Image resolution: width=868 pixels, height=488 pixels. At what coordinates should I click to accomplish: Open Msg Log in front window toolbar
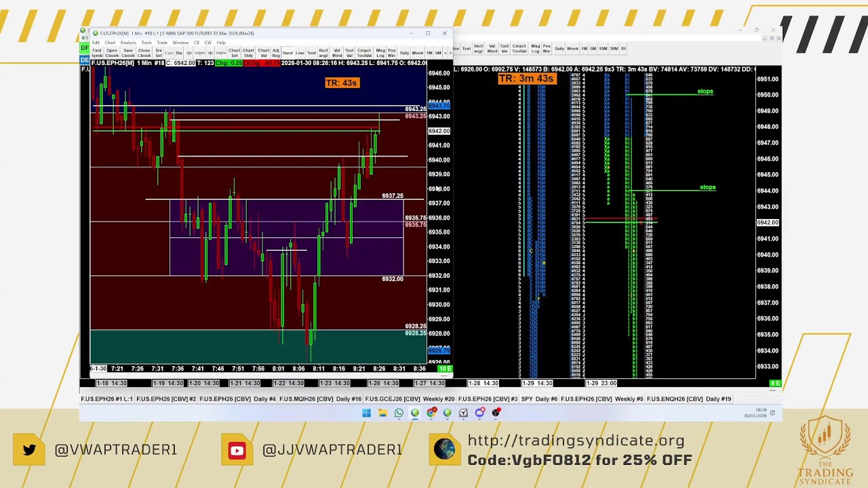tap(380, 52)
